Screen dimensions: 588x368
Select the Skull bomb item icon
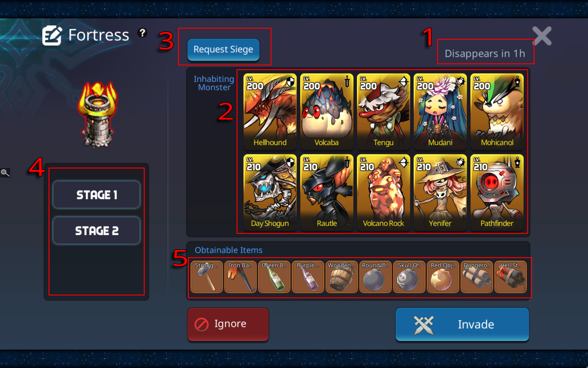click(409, 277)
